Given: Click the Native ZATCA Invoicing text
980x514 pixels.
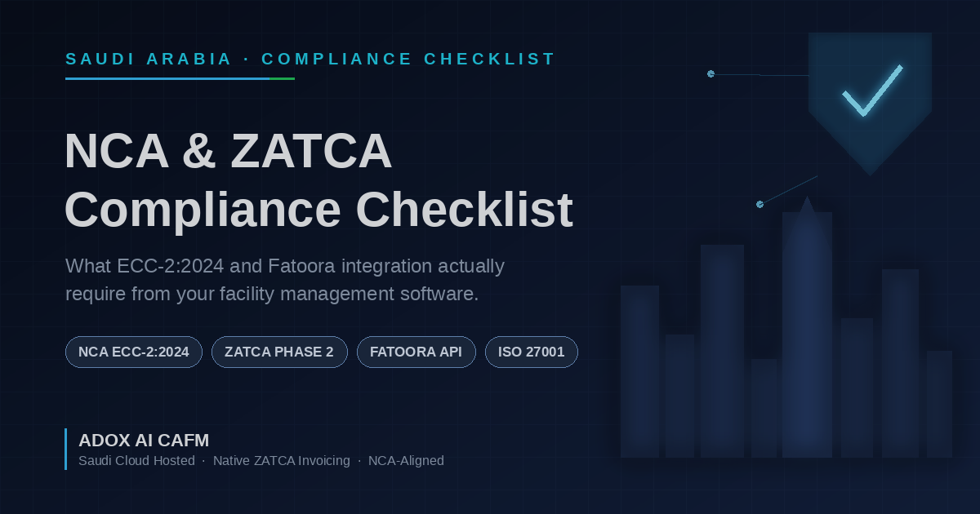Looking at the screenshot, I should (x=281, y=461).
